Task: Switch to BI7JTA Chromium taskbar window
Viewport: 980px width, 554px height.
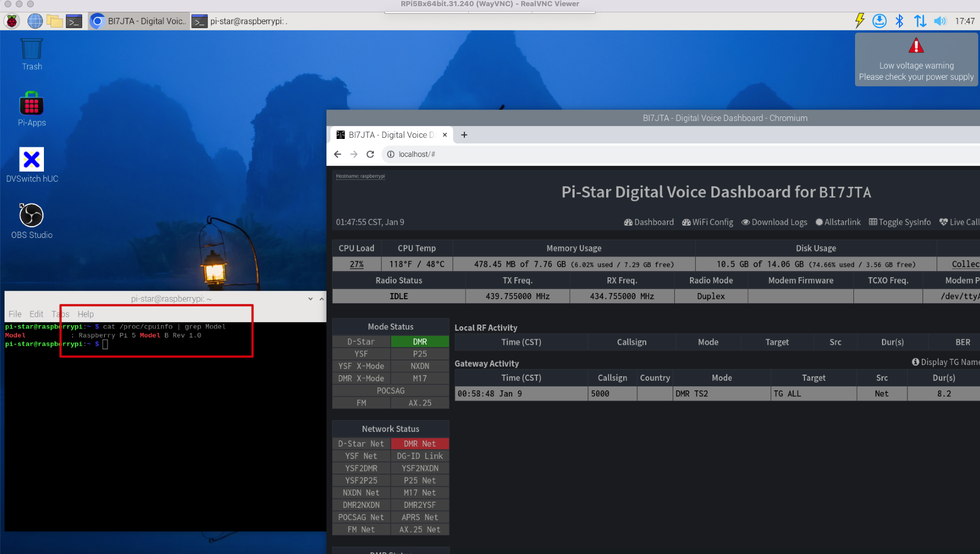Action: pos(139,21)
